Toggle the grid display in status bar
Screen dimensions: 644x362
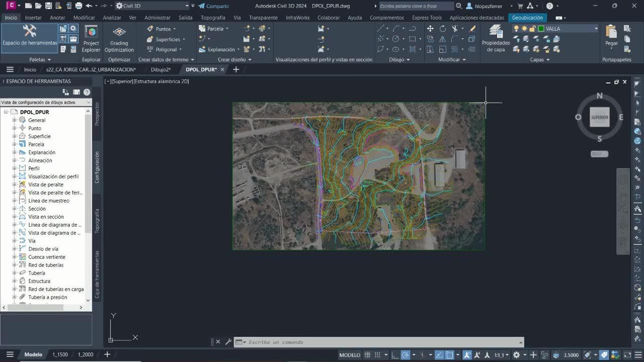[367, 355]
